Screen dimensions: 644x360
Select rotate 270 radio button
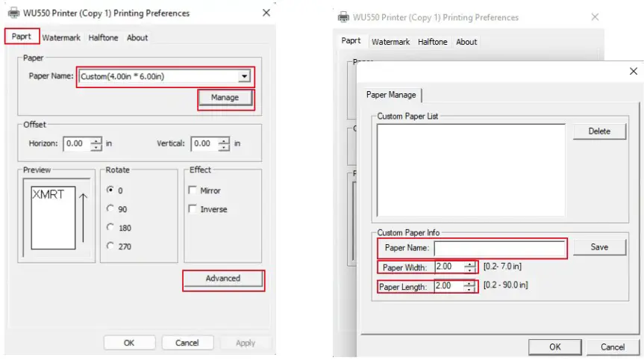tap(110, 246)
